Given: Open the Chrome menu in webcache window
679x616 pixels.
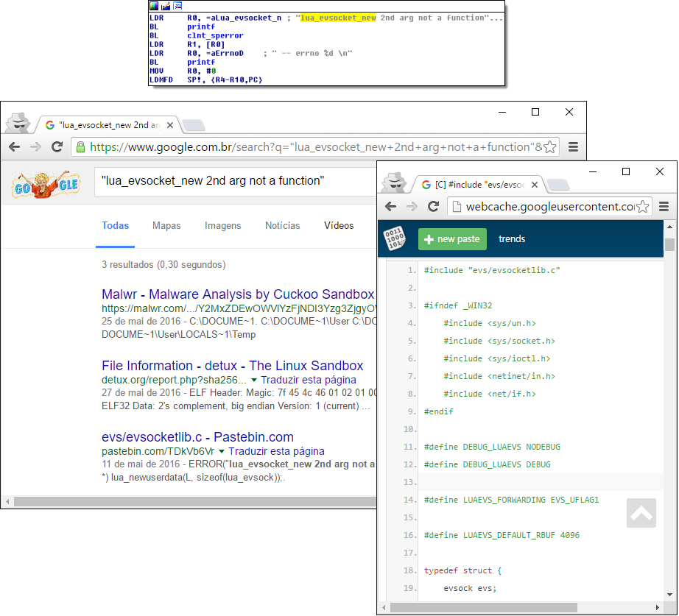Looking at the screenshot, I should pyautogui.click(x=664, y=207).
